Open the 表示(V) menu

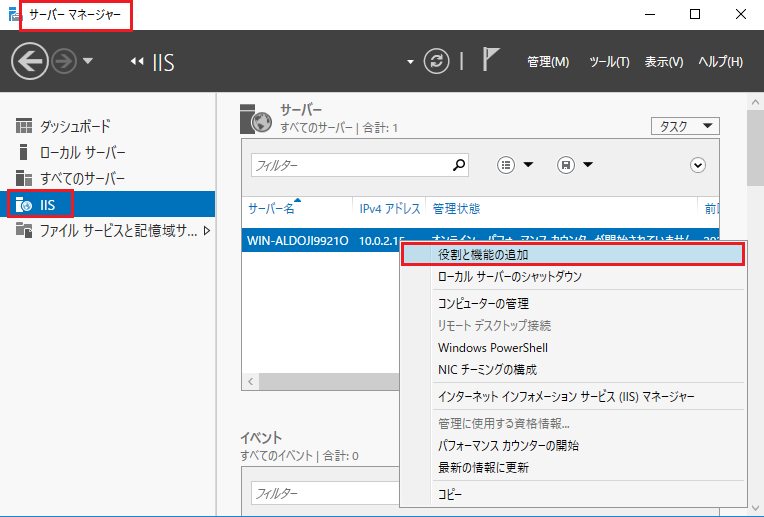[664, 62]
